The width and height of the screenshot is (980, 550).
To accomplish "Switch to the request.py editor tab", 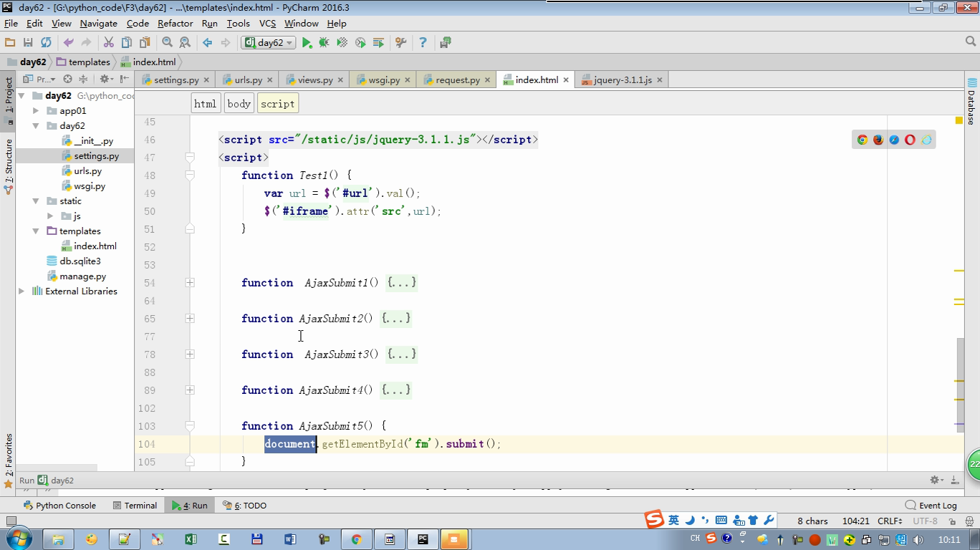I will (x=458, y=80).
